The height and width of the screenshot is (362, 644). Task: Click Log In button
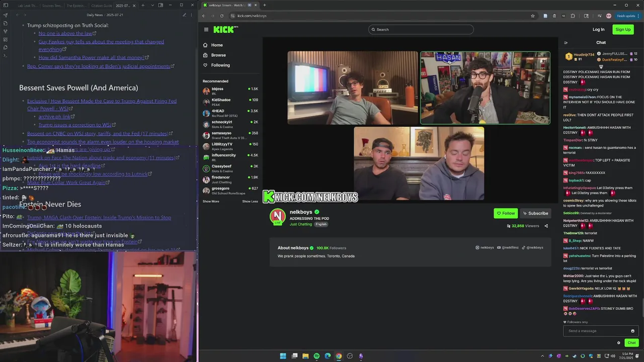point(598,30)
